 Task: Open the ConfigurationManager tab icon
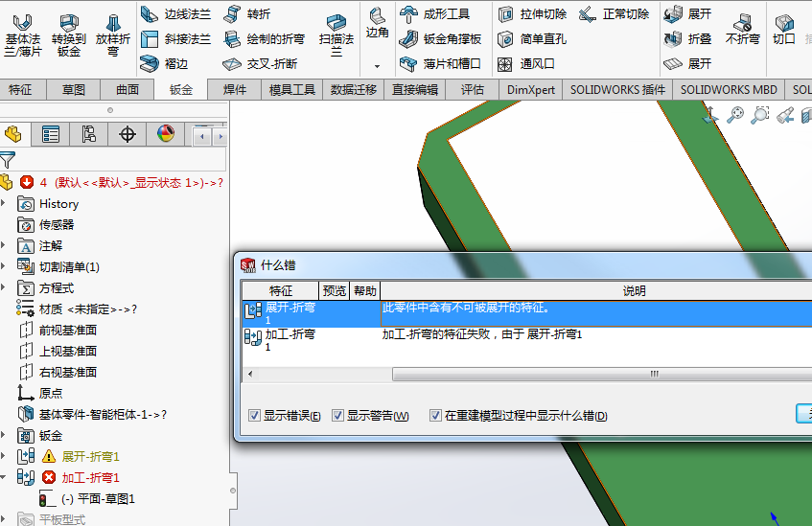[x=88, y=134]
